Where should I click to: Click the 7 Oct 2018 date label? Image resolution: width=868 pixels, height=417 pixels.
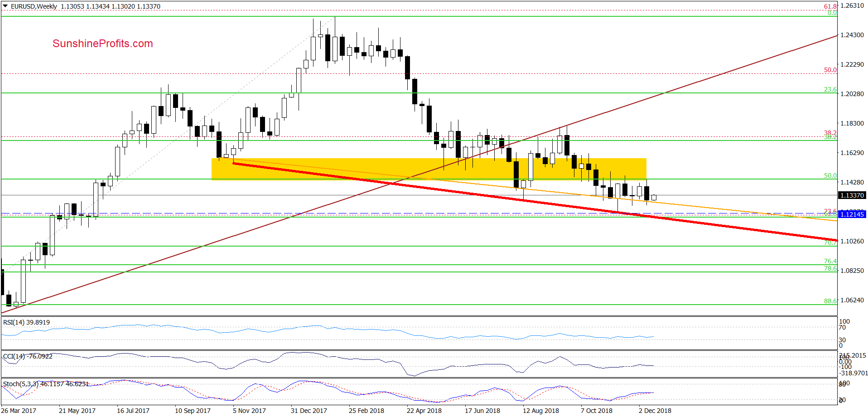(x=596, y=411)
